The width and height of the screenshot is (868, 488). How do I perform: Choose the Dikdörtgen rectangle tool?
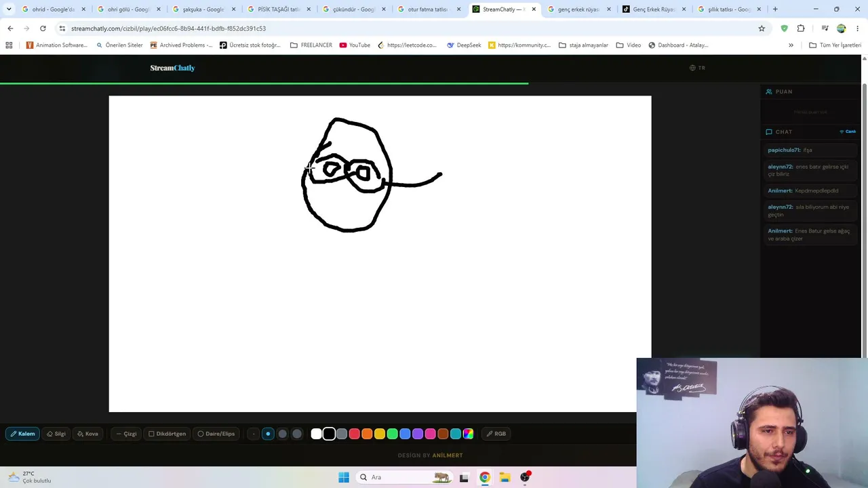point(167,434)
